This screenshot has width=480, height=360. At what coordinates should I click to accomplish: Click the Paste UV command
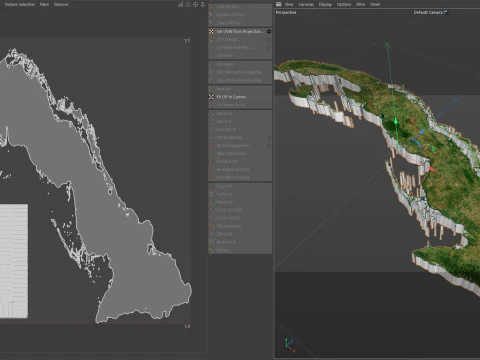(240, 194)
